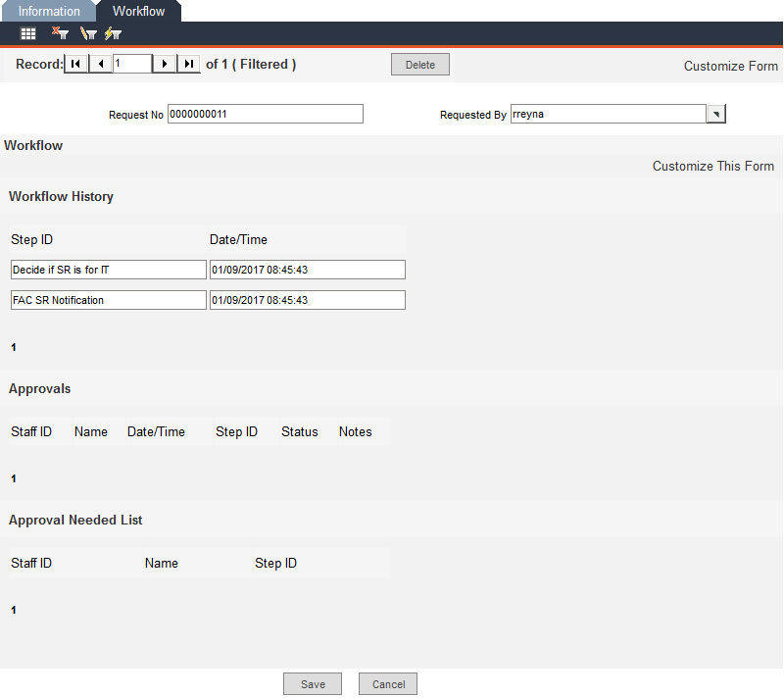Image resolution: width=784 pixels, height=698 pixels.
Task: Advance to the next record
Action: (164, 63)
